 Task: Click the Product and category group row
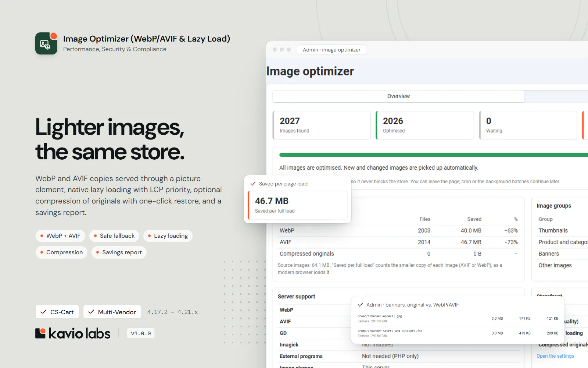[x=563, y=242]
